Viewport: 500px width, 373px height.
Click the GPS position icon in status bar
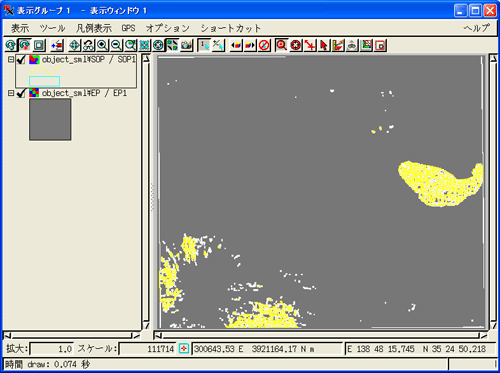(183, 349)
